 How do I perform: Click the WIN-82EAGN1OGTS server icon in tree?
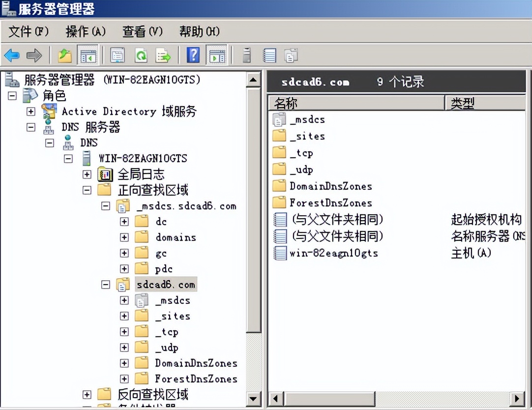pyautogui.click(x=87, y=158)
